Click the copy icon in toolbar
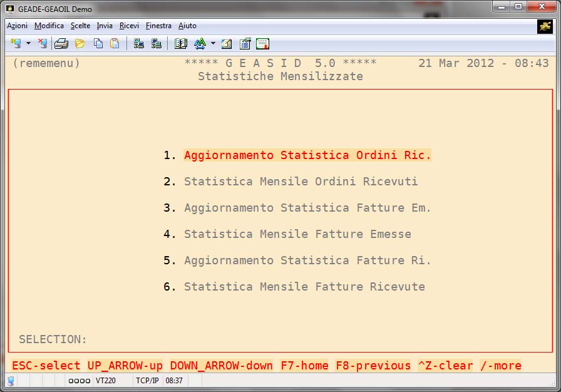This screenshot has width=561, height=392. 98,44
